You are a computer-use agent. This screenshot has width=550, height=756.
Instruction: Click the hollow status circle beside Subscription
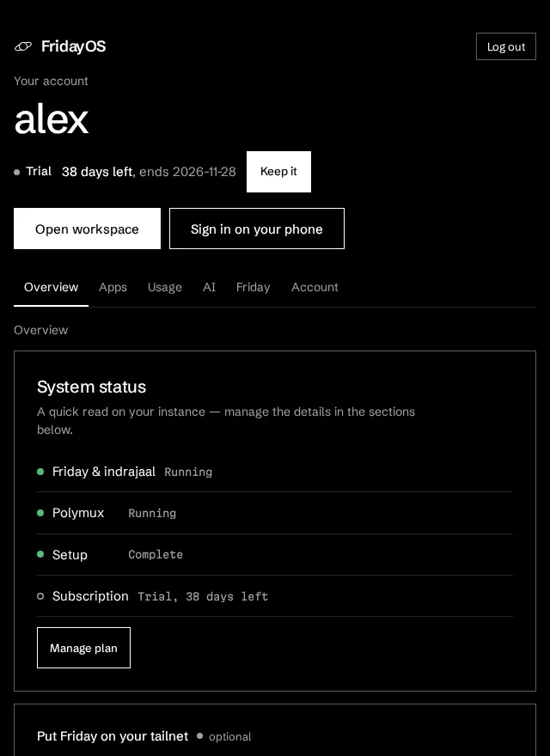coord(40,596)
